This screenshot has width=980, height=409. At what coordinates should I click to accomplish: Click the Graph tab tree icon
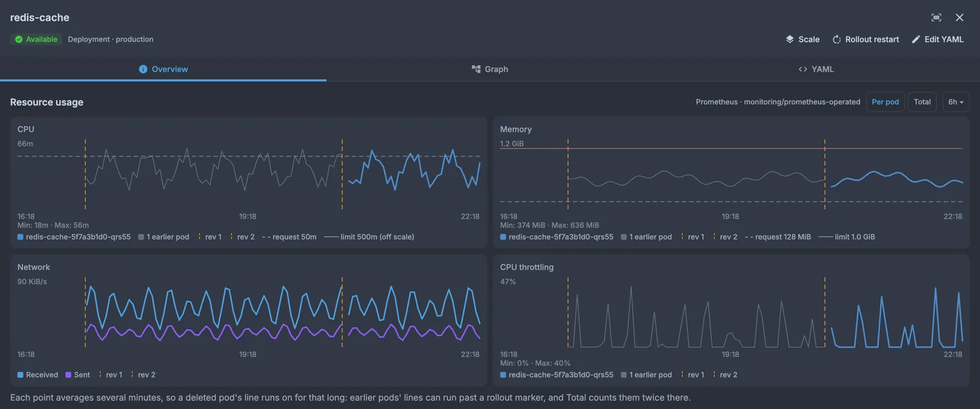click(476, 69)
